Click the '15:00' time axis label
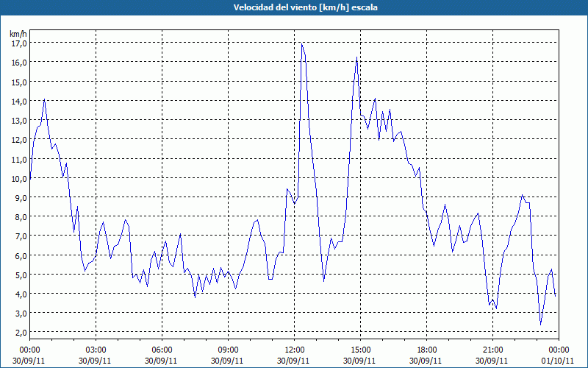 (360, 350)
